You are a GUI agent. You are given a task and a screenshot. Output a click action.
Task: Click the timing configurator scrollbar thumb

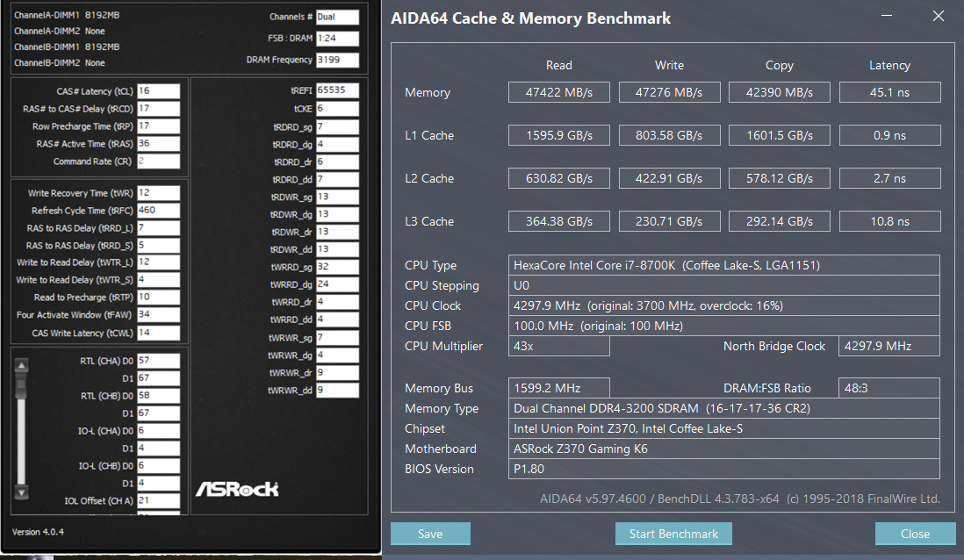[x=22, y=384]
